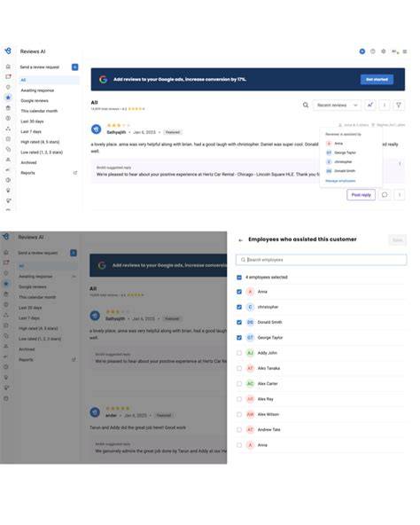Select Awaiting response in the sidebar list
This screenshot has width=420, height=525.
(37, 90)
